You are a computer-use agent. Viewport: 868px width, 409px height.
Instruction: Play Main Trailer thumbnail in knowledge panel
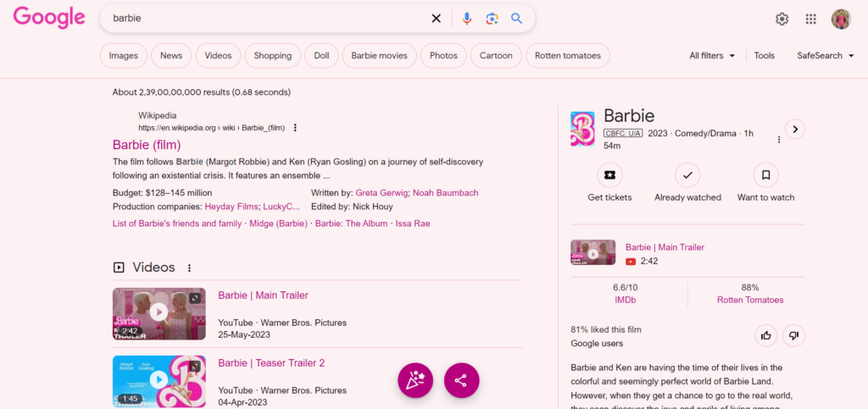pos(593,252)
